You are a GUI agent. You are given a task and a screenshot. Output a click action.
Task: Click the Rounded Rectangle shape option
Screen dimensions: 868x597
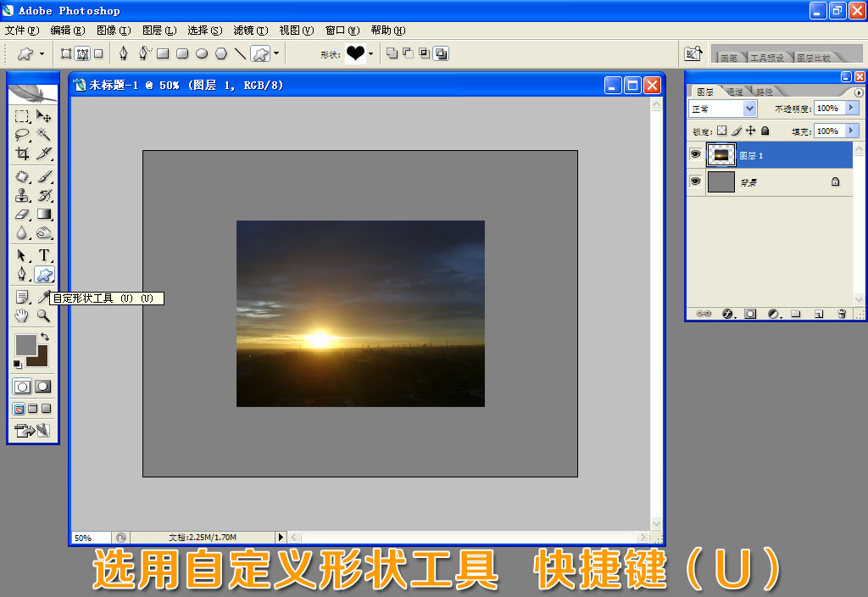tap(182, 53)
